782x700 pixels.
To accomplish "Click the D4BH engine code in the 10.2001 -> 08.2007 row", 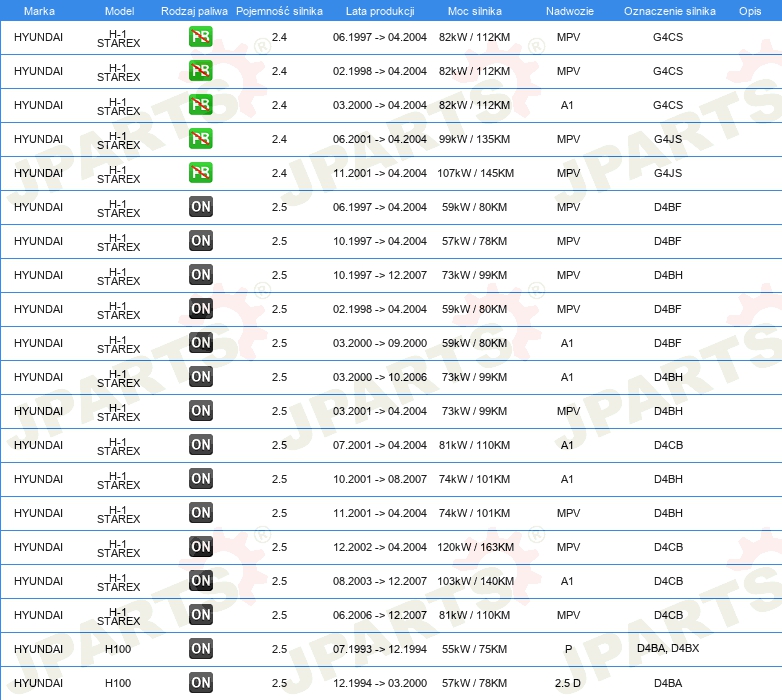I will 668,479.
